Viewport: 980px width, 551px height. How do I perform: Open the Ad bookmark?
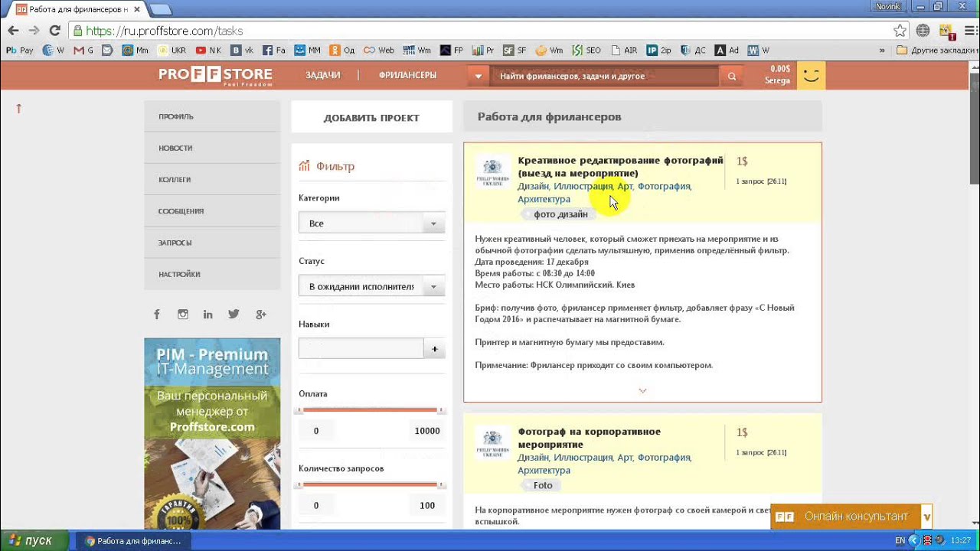(727, 51)
